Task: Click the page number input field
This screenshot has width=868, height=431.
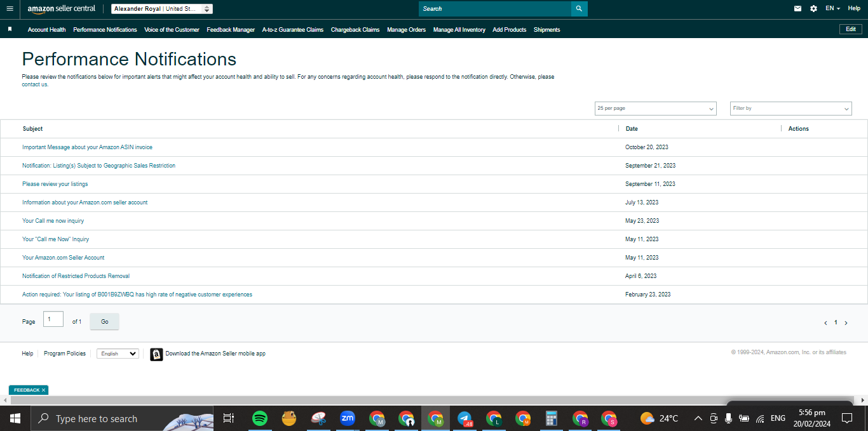Action: pyautogui.click(x=53, y=319)
